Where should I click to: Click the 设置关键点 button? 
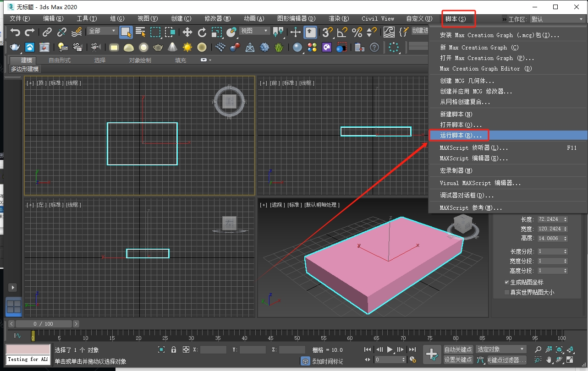[458, 359]
